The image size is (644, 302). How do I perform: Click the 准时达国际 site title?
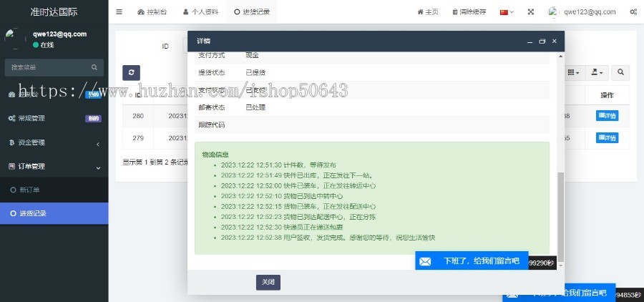click(54, 12)
